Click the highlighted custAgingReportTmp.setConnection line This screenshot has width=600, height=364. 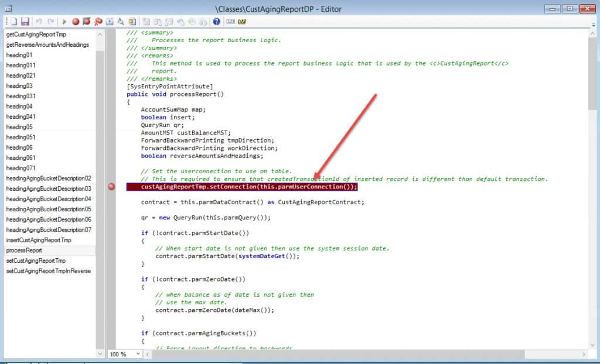(x=242, y=187)
